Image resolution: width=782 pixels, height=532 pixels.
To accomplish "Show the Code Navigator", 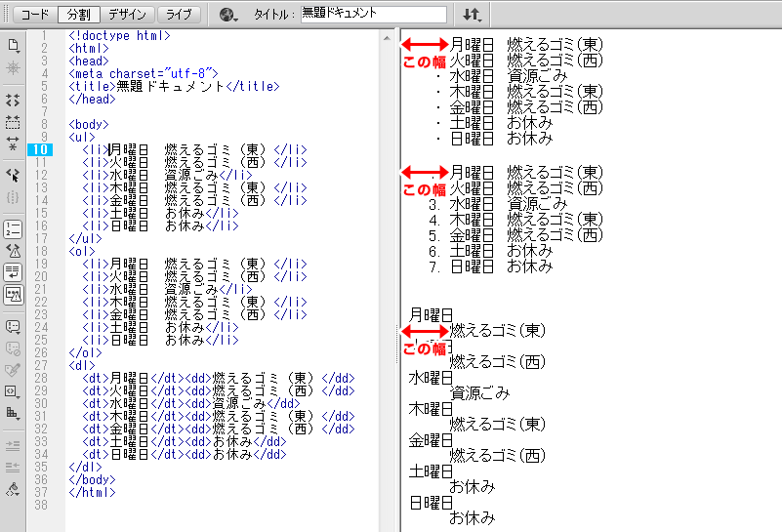I will [13, 68].
